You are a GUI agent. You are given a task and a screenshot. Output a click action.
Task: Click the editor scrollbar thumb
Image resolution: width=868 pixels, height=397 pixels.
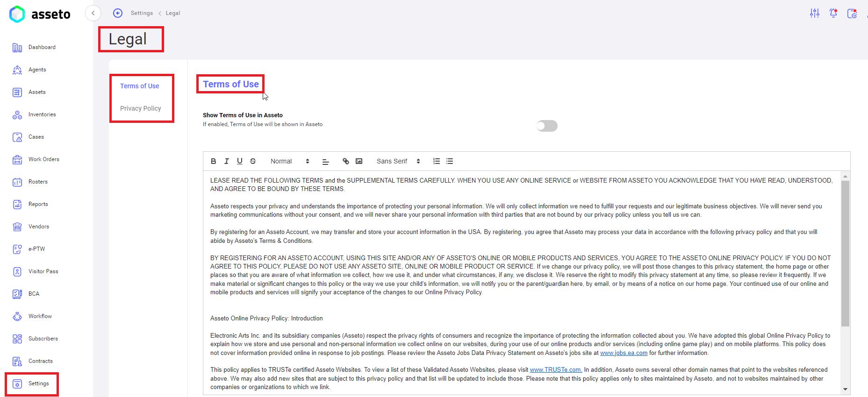[845, 254]
